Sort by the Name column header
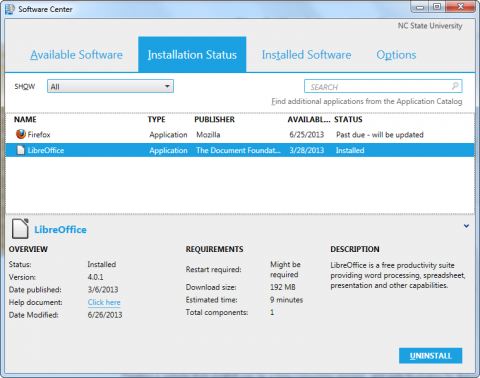This screenshot has height=378, width=480. [25, 119]
